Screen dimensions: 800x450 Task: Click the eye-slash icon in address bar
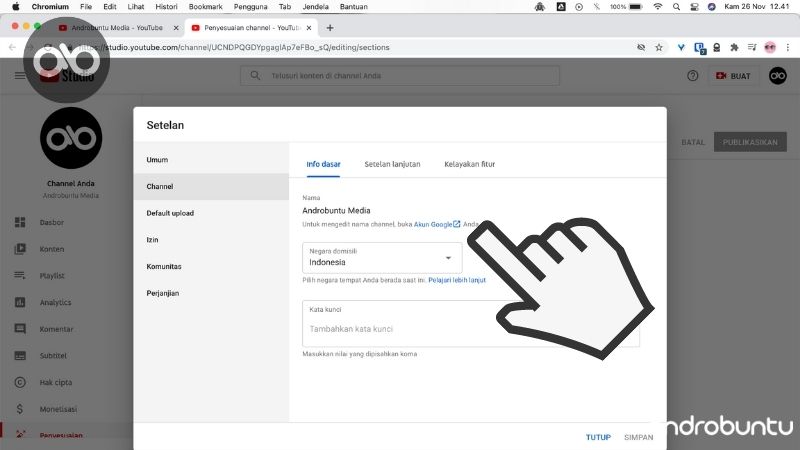point(641,47)
